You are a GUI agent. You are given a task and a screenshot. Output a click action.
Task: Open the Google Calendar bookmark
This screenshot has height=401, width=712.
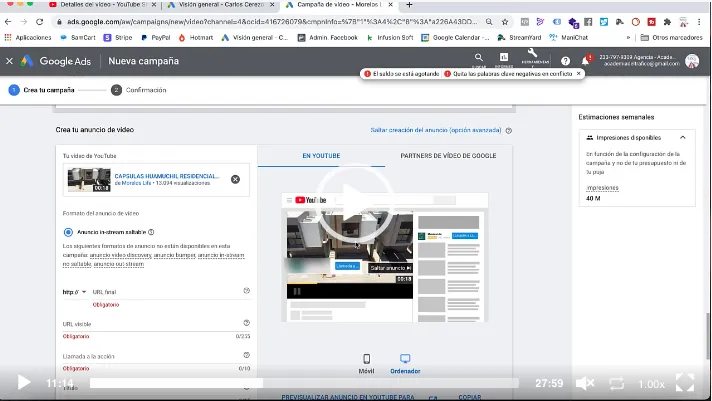pos(455,38)
